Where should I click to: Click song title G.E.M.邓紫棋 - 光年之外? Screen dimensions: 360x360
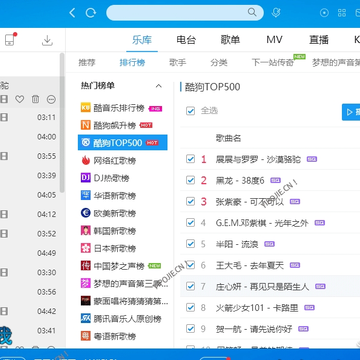[262, 223]
